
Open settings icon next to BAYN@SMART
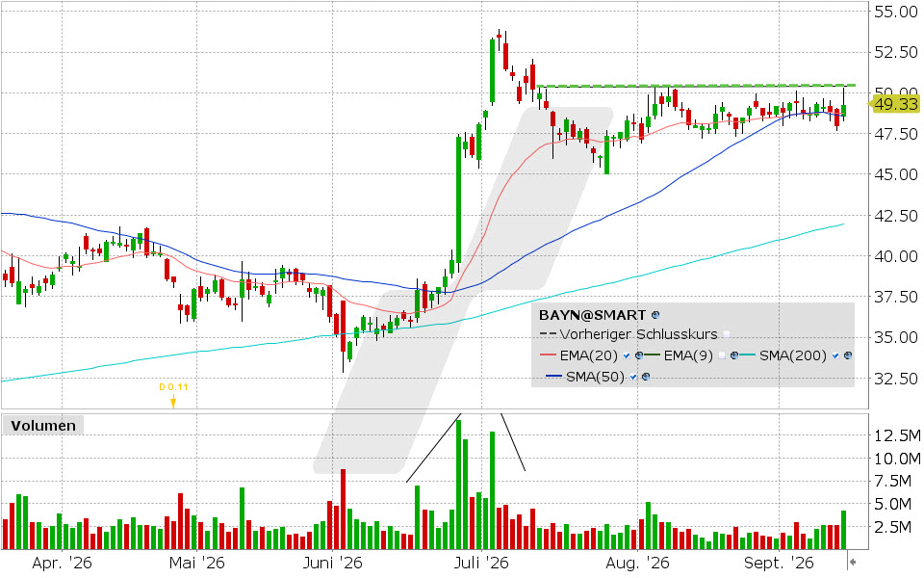(655, 315)
